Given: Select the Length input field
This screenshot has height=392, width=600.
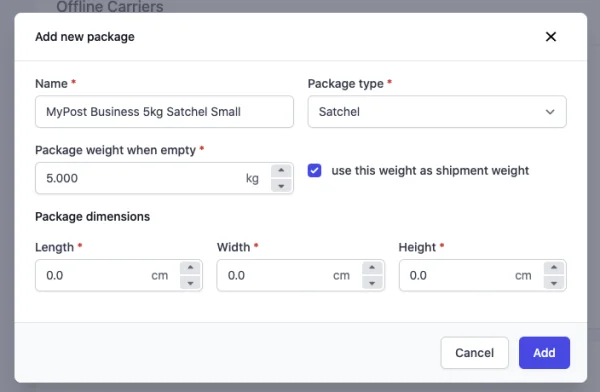Looking at the screenshot, I should coord(108,275).
